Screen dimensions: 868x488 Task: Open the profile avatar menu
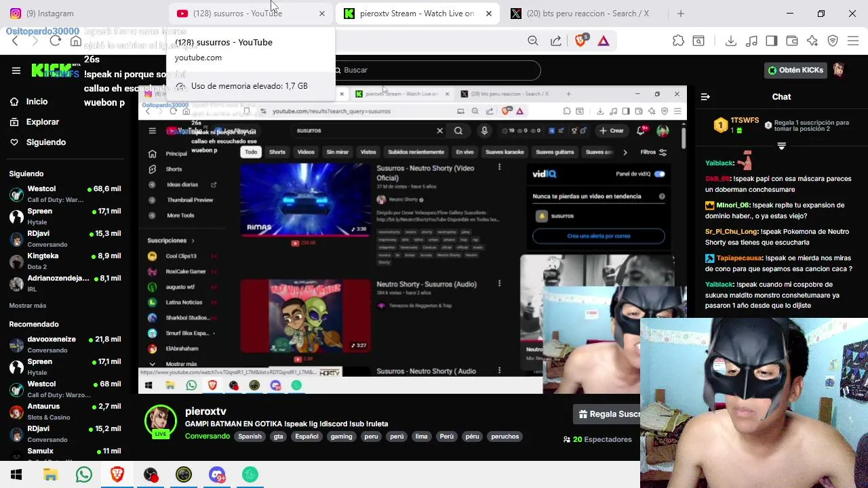click(839, 70)
